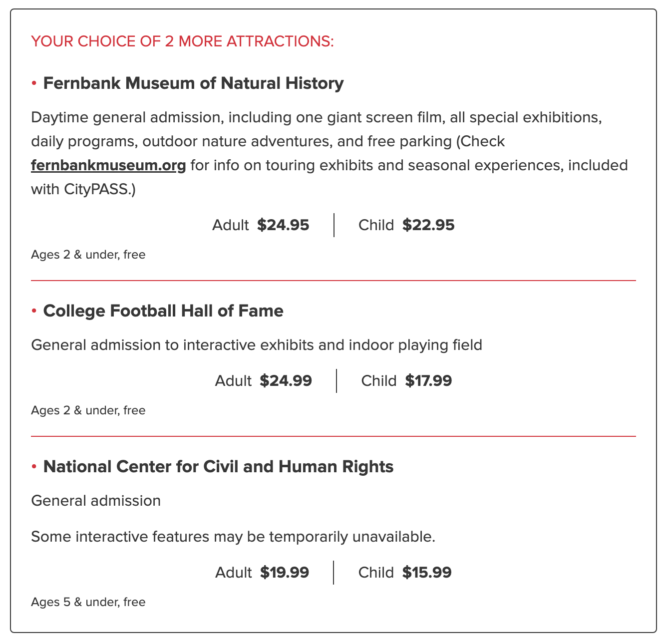Click the red bullet beside National Center
The width and height of the screenshot is (666, 644).
click(34, 467)
